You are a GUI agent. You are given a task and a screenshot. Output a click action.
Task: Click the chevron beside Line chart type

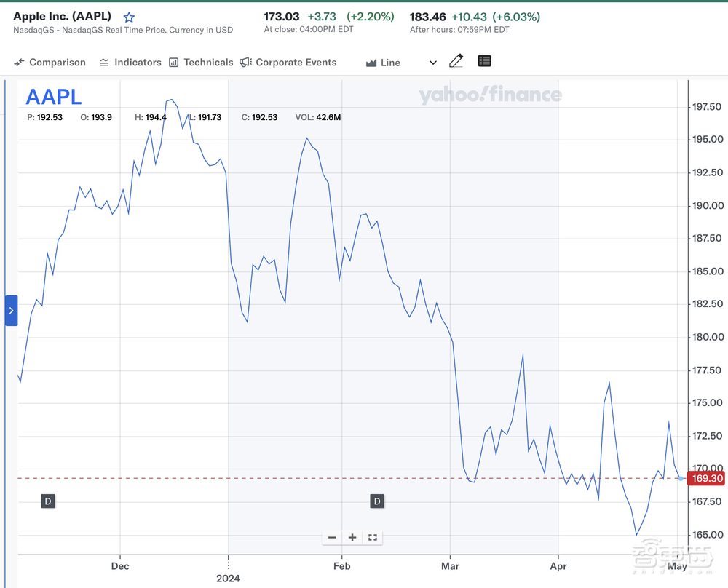tap(433, 63)
